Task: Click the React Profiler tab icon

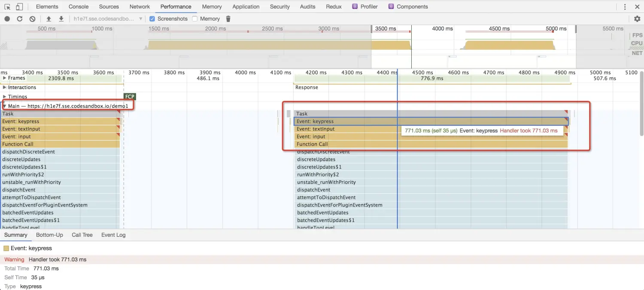Action: pyautogui.click(x=355, y=6)
